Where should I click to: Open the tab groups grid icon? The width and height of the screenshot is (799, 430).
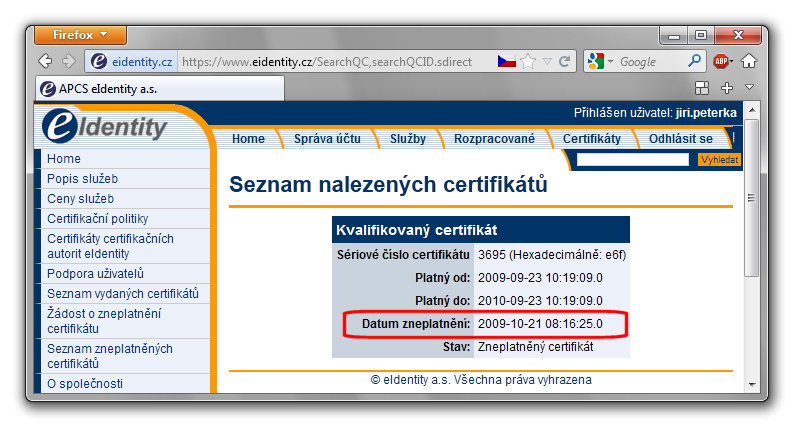[x=702, y=88]
